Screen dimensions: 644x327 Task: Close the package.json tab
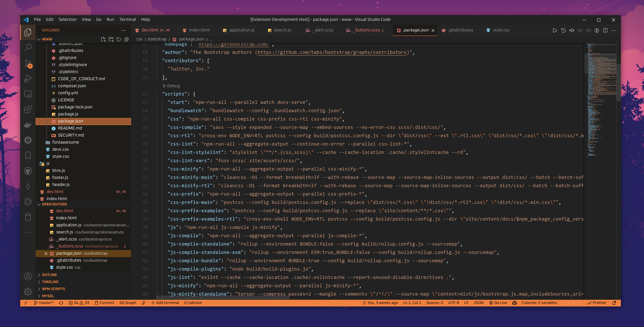click(x=433, y=30)
